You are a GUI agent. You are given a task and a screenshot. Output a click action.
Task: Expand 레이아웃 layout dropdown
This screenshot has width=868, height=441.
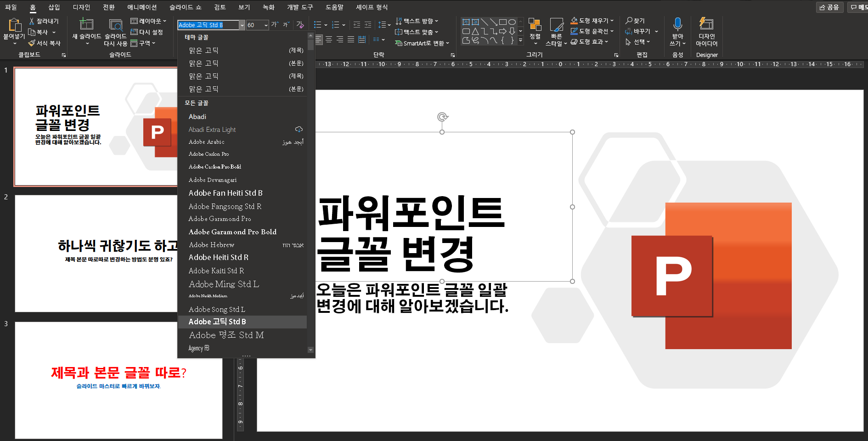164,21
